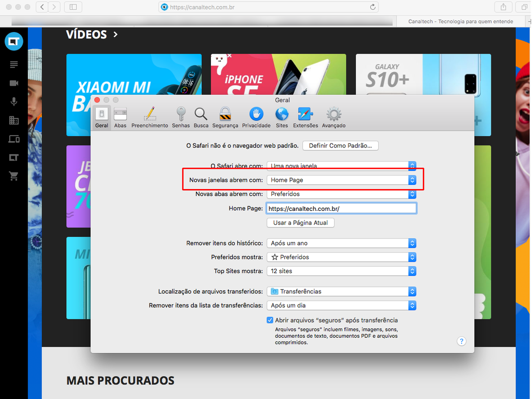Open the shopping cart icon in sidebar
This screenshot has height=399, width=532.
point(14,176)
